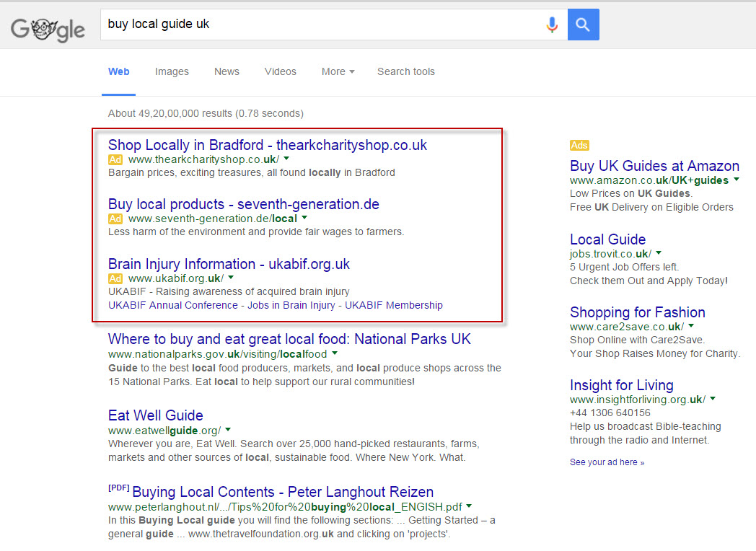The height and width of the screenshot is (551, 756).
Task: Click '5 Urgent Job Offers left.' text
Action: [x=624, y=267]
